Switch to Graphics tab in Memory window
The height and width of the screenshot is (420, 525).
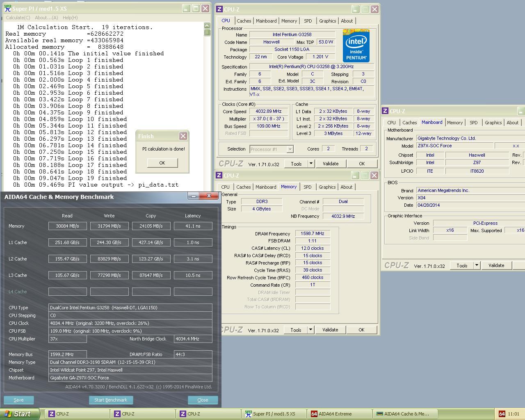(x=327, y=187)
